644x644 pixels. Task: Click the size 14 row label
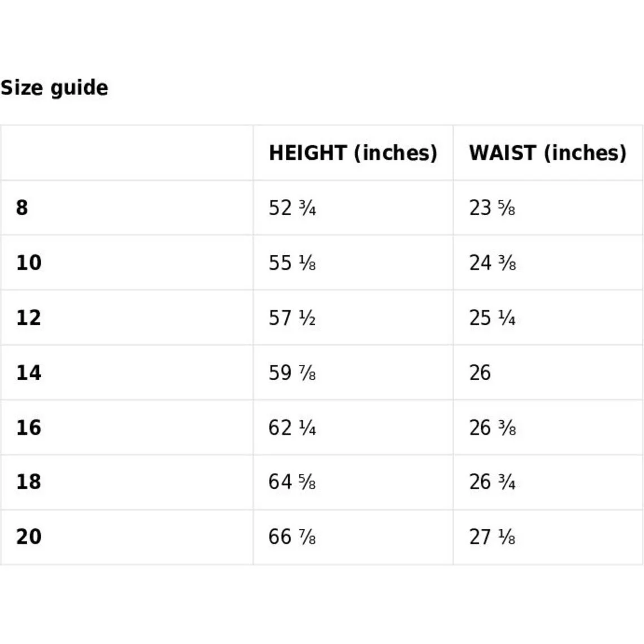[x=29, y=372]
